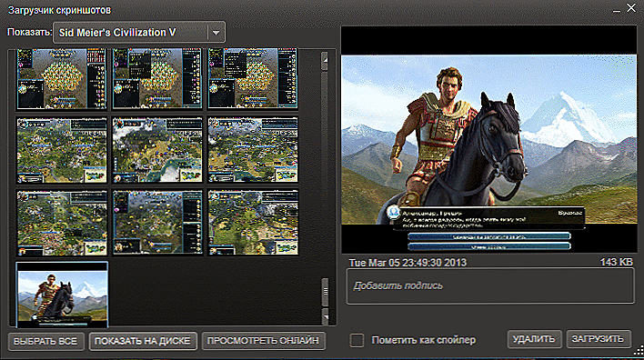Screen dimensions: 644x360
Task: Click the 'ВЫБРАТЬ ВСЕ' button
Action: [x=45, y=341]
